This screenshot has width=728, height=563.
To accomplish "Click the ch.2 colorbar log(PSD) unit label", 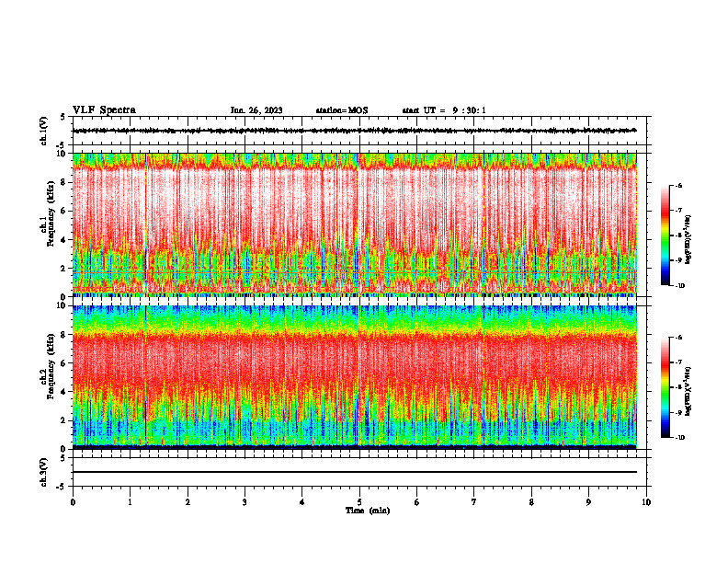I will pos(688,392).
